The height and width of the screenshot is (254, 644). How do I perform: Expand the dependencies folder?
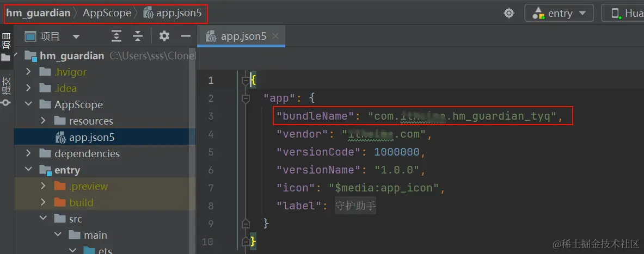[28, 153]
